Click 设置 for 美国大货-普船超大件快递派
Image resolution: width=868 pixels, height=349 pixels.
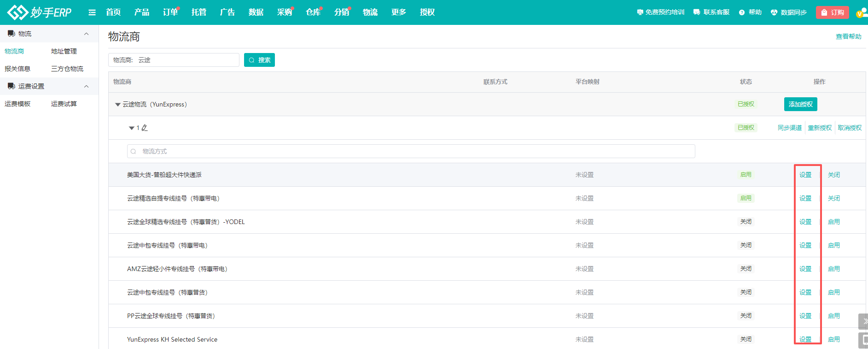805,175
